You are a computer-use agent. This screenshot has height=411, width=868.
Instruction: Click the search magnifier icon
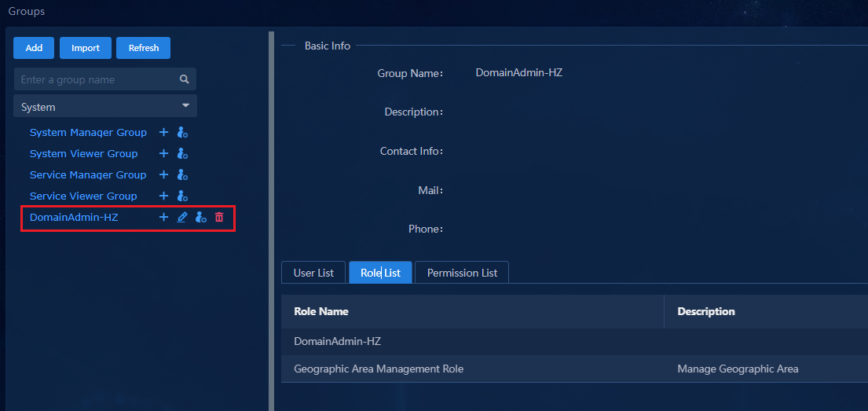coord(185,79)
